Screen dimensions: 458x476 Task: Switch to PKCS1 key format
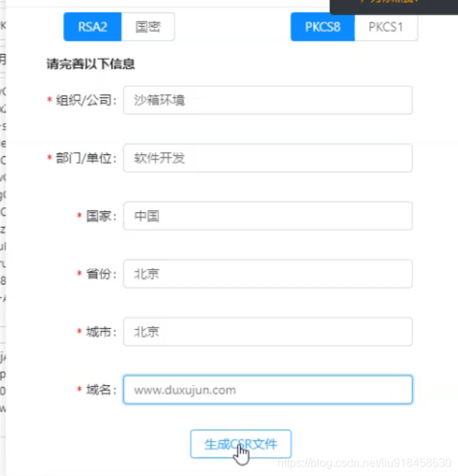(386, 27)
